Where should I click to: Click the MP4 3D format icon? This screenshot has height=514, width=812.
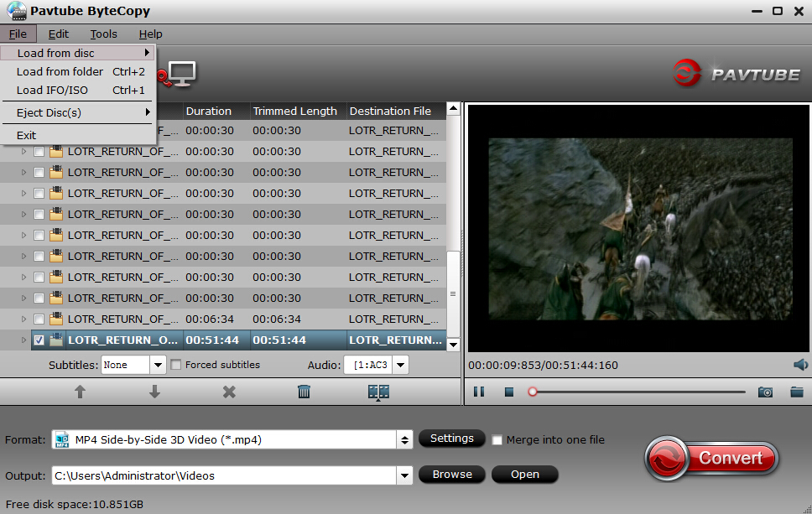pos(62,439)
